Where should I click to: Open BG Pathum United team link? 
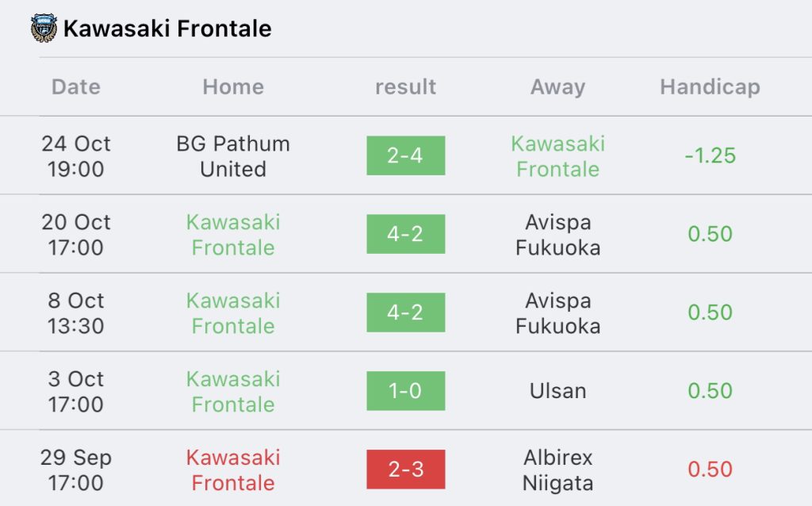coord(233,156)
